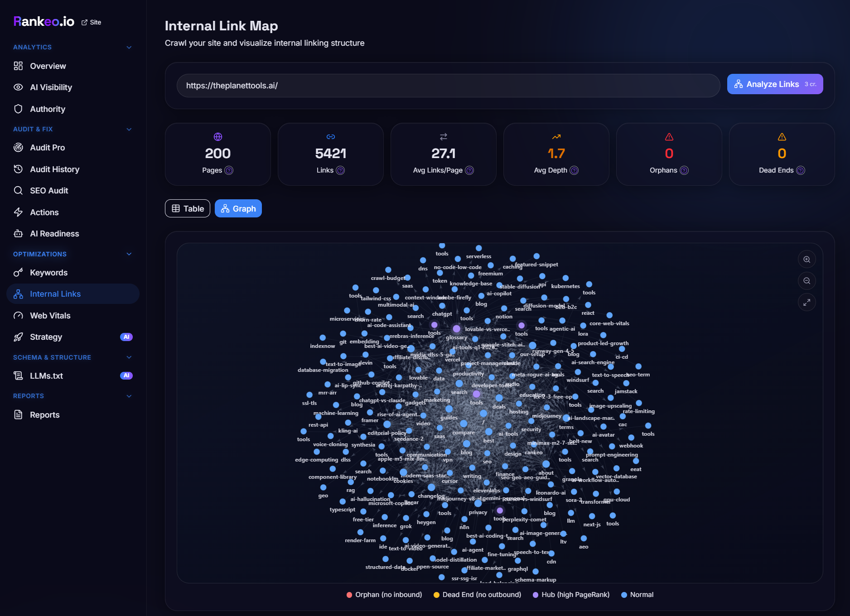
Task: Select the AI Readiness panel icon
Action: (x=18, y=233)
